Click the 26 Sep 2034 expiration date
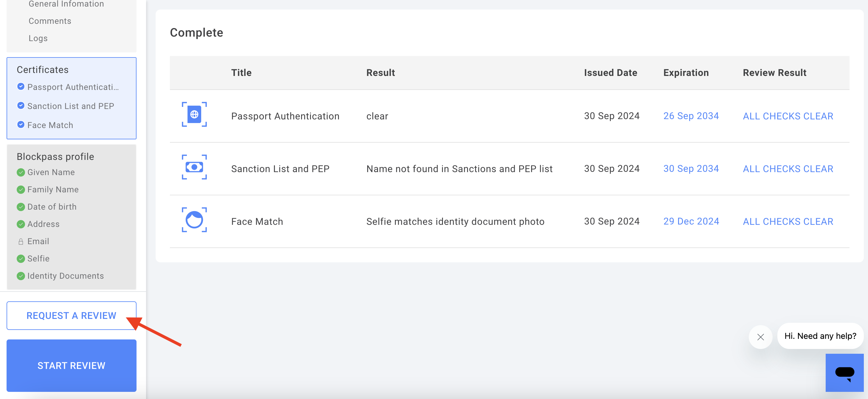The height and width of the screenshot is (399, 868). 691,116
